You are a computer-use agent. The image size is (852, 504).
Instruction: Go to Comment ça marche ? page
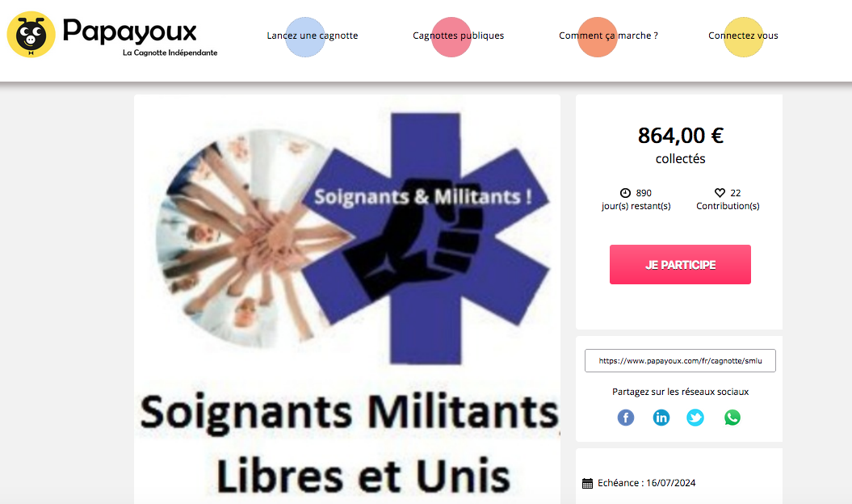pyautogui.click(x=608, y=36)
